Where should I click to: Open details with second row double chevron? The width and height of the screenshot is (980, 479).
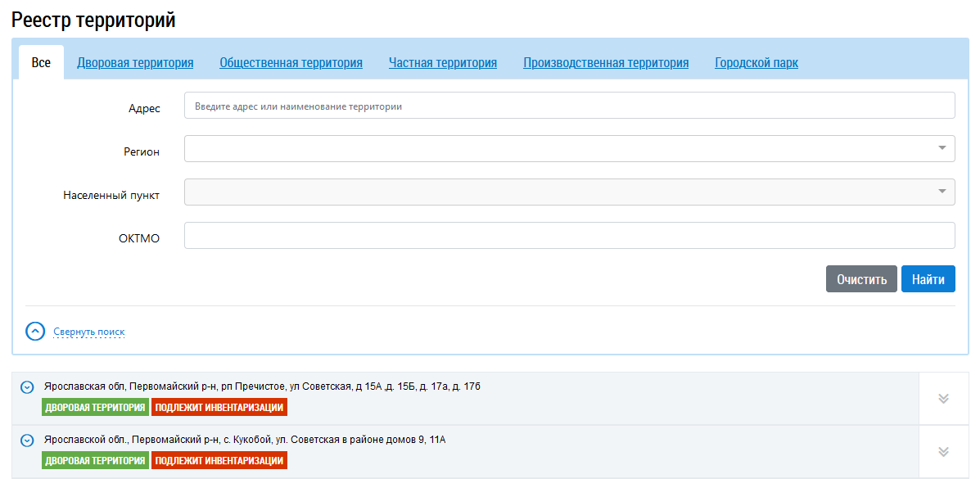coord(943,452)
